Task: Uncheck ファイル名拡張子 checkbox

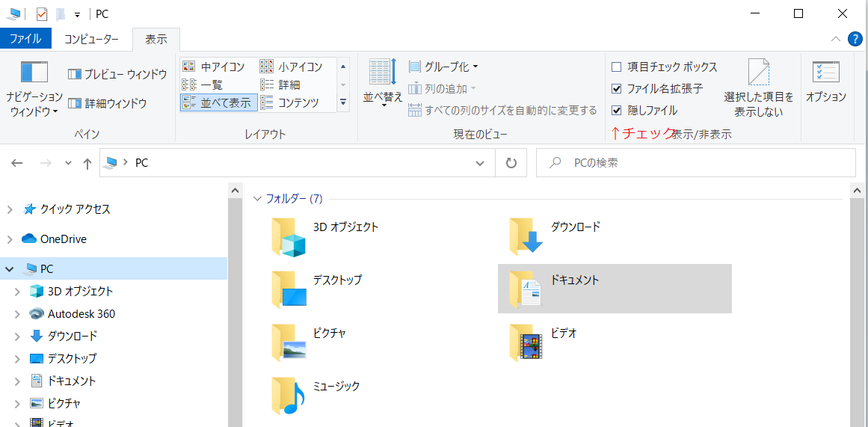Action: pos(617,89)
